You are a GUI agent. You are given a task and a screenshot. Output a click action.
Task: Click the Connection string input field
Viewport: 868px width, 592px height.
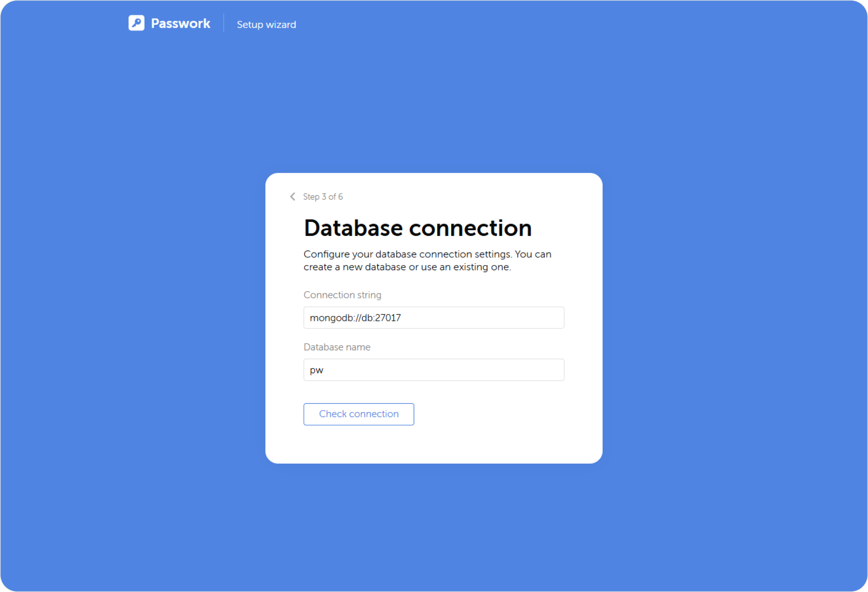433,318
